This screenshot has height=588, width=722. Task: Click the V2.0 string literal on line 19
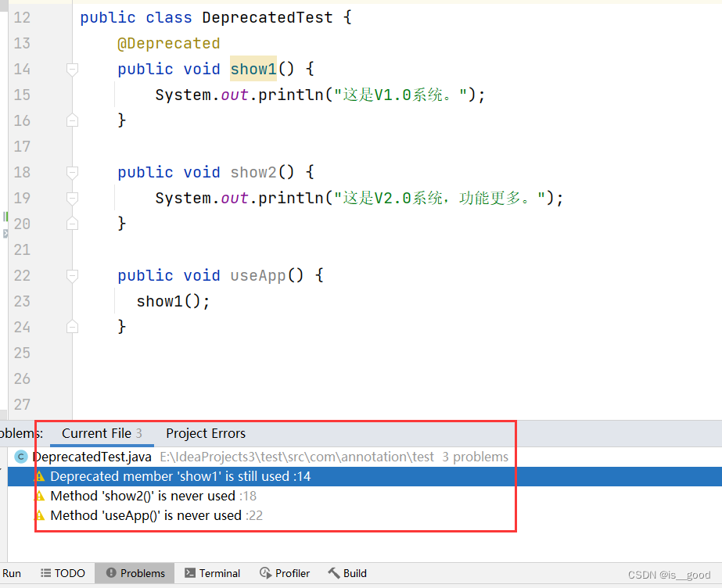point(440,199)
